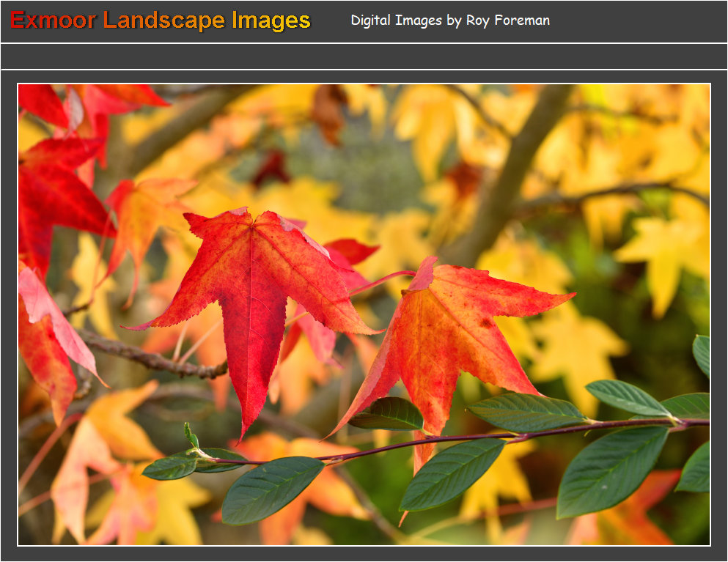Image resolution: width=728 pixels, height=562 pixels.
Task: Click the word Images at the title's end
Action: point(271,21)
